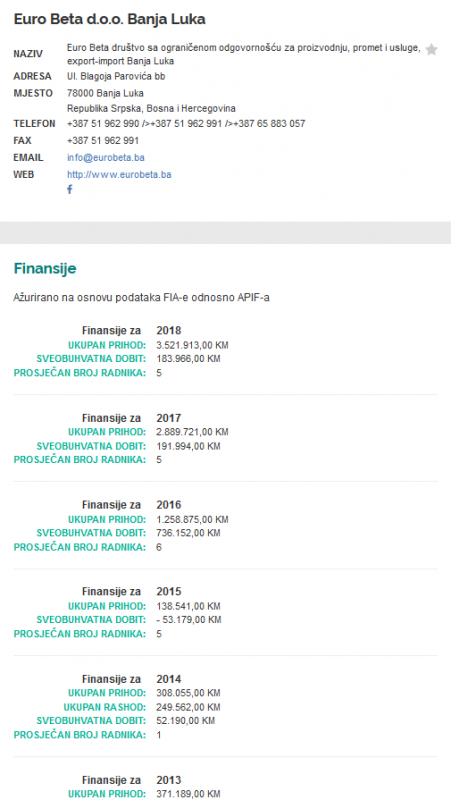Click 2014 expense value 249.562,00 KM
The width and height of the screenshot is (451, 800).
[x=188, y=707]
